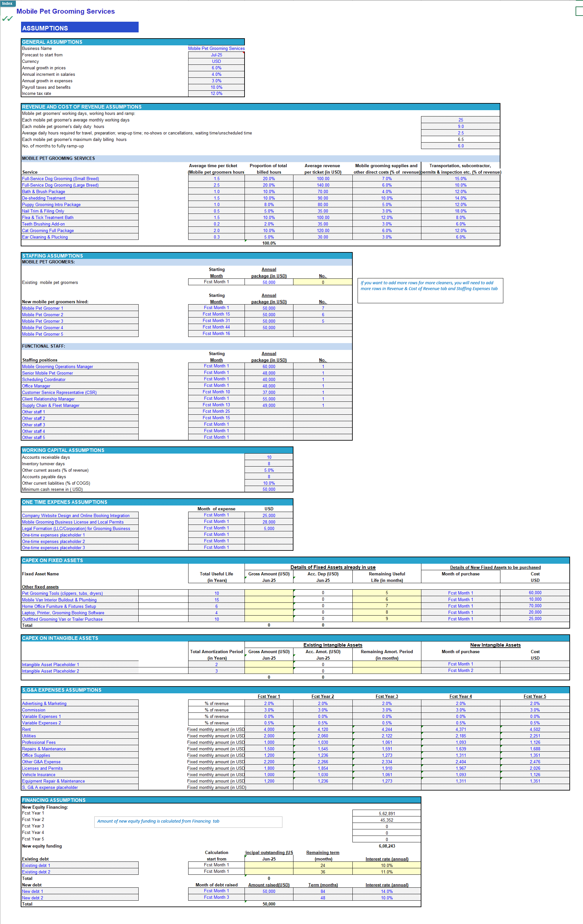Screen dimensions: 583x924
Task: Click the new equity funding Financing tab note
Action: 188,822
